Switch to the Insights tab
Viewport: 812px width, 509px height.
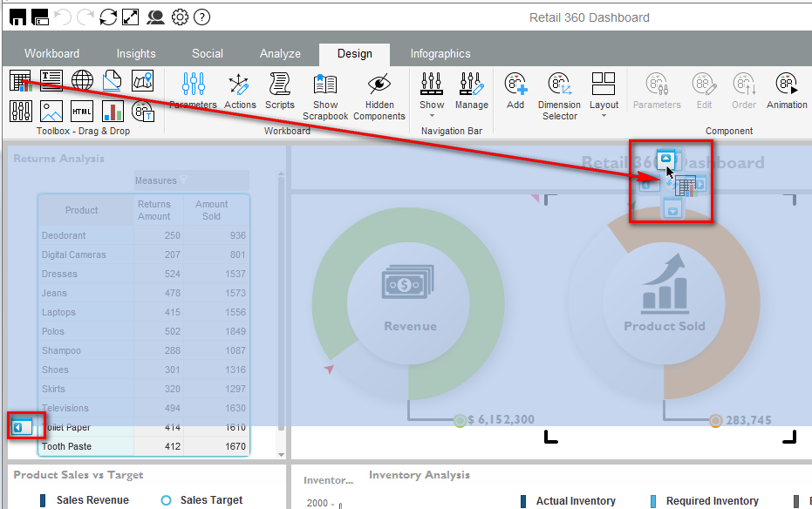(x=136, y=53)
